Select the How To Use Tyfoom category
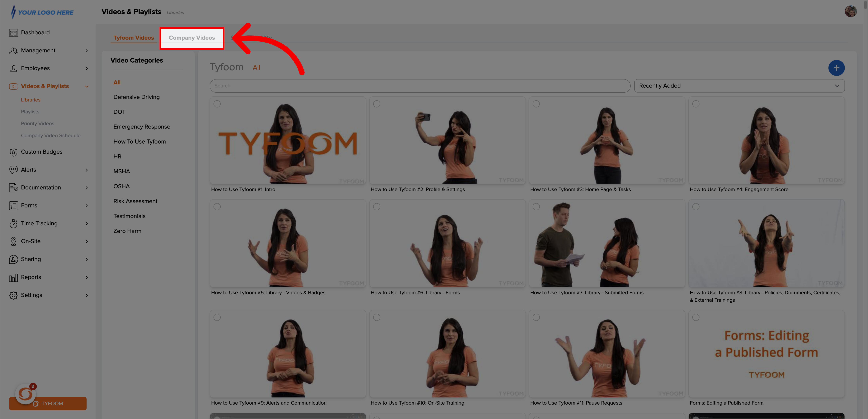 (140, 142)
